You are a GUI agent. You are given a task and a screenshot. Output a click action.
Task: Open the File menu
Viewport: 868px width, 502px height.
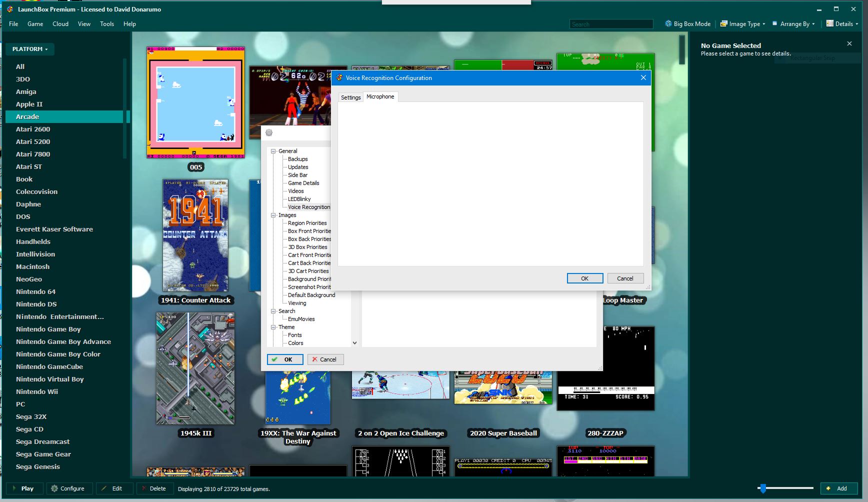[x=13, y=24]
